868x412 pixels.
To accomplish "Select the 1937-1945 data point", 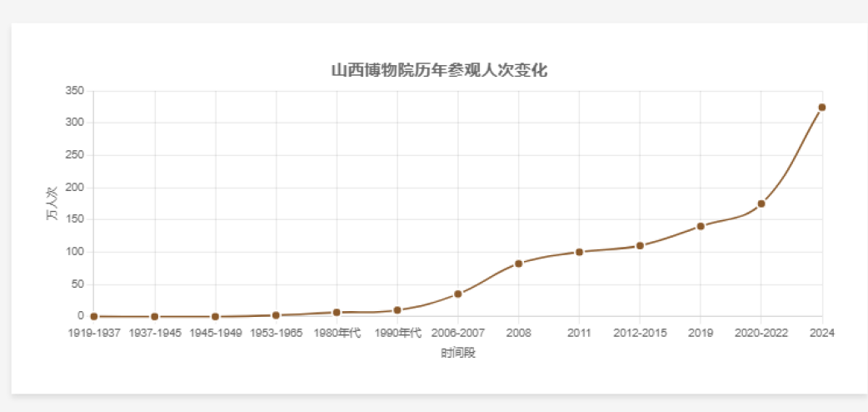I will [155, 317].
